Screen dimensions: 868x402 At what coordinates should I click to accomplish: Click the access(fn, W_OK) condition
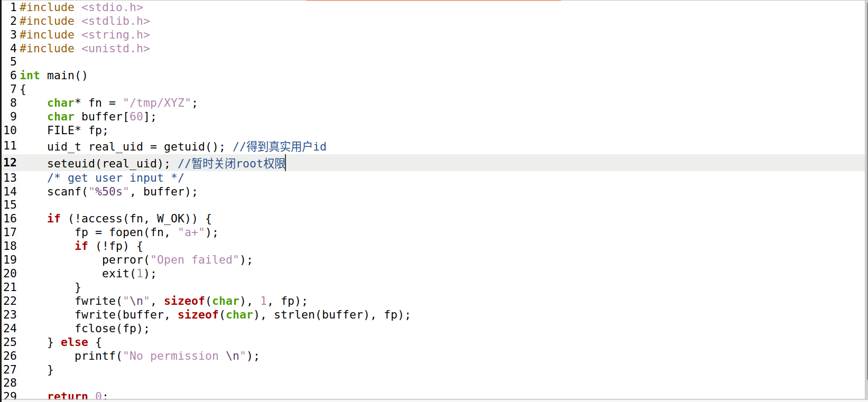click(x=136, y=219)
